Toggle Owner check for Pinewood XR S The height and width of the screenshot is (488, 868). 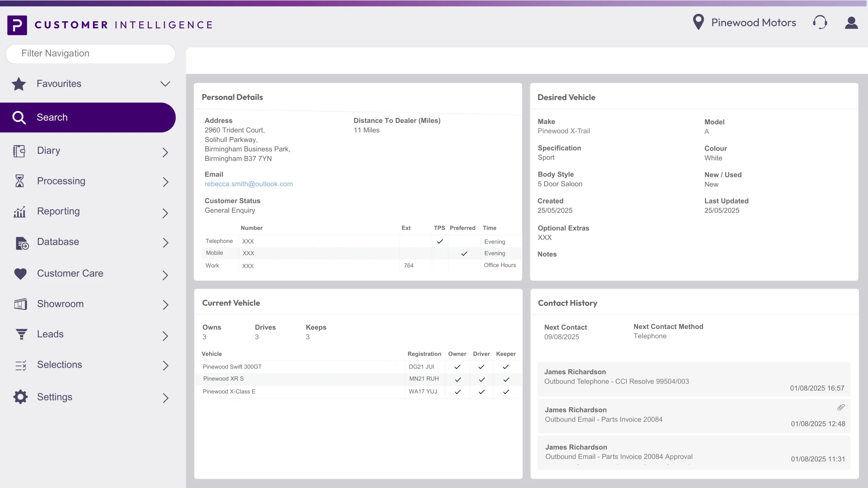(458, 380)
